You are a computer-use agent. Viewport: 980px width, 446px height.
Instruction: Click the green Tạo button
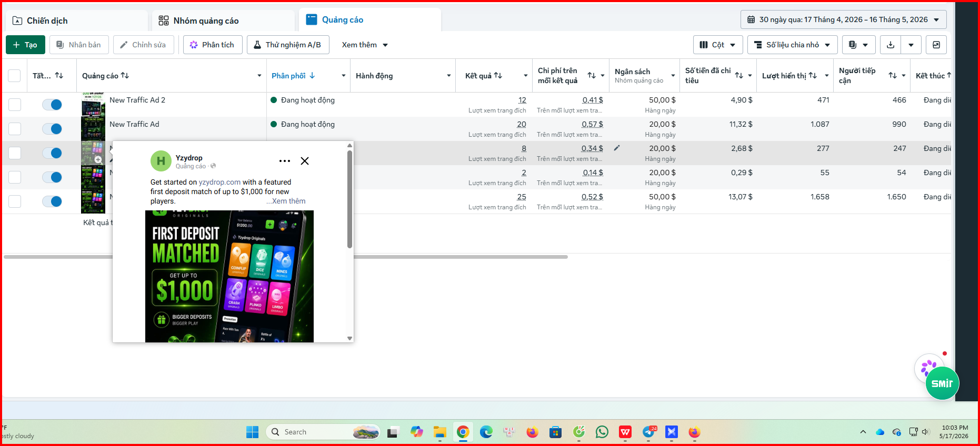(25, 45)
